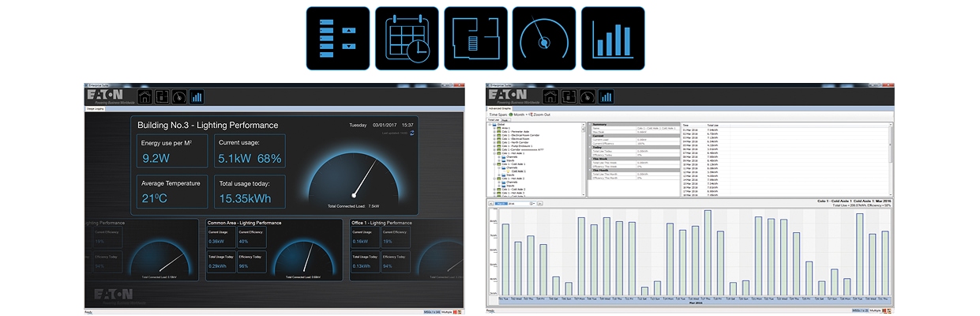Click the green Time Span indicator icon
980x316 pixels.
tap(511, 115)
